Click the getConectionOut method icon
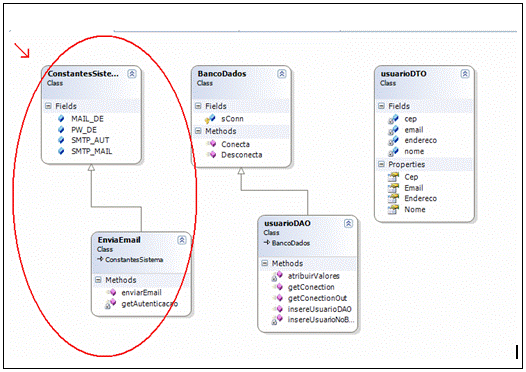 click(278, 298)
